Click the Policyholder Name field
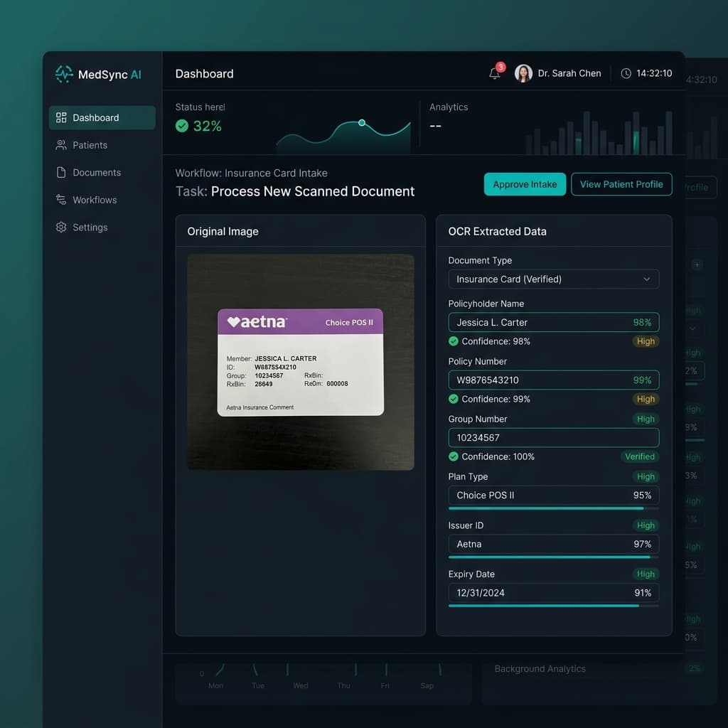The image size is (728, 728). [553, 322]
